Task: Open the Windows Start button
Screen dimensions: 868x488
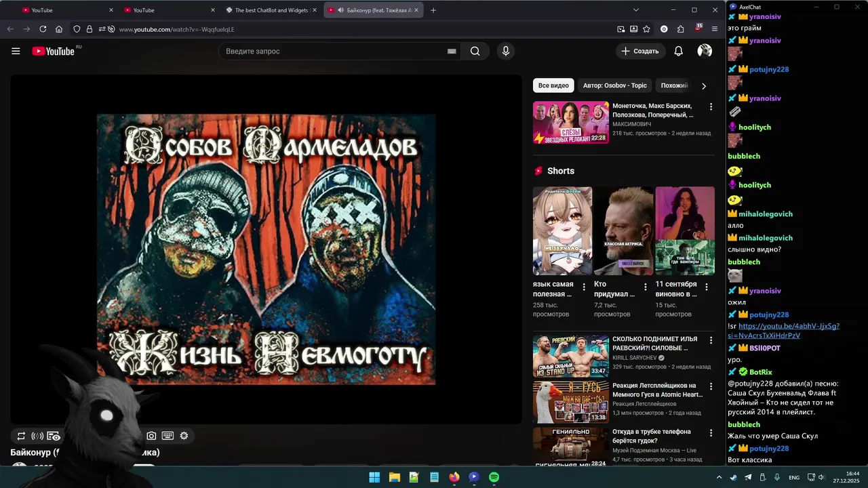Action: pyautogui.click(x=374, y=477)
